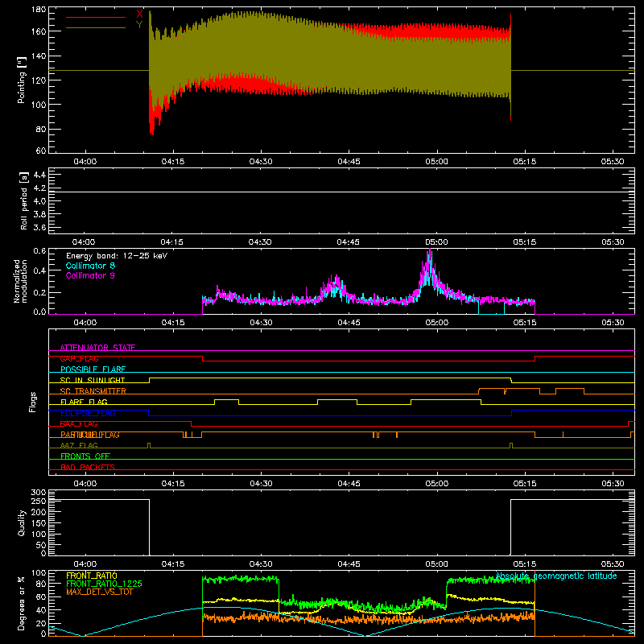Click the SAA_FLAG label
This screenshot has width=644, height=644.
(79, 424)
